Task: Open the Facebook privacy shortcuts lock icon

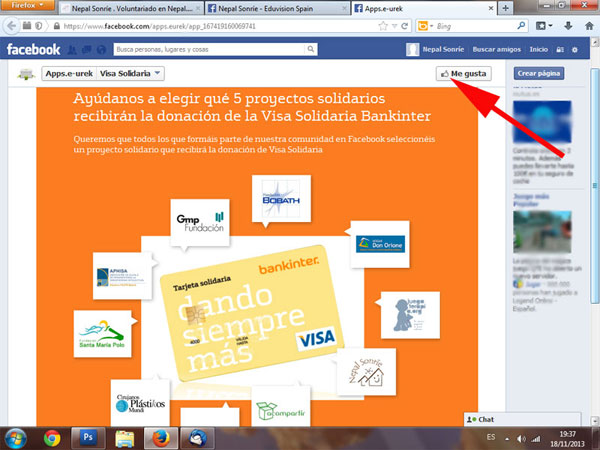Action: (x=560, y=50)
